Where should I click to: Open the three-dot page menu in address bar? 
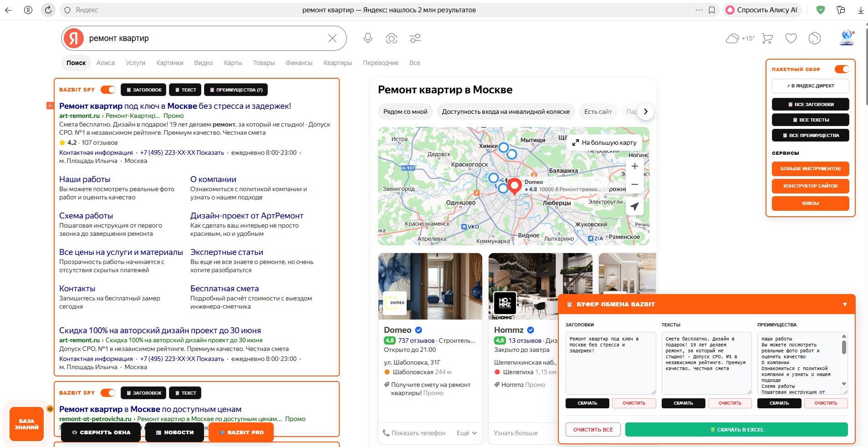pyautogui.click(x=699, y=10)
